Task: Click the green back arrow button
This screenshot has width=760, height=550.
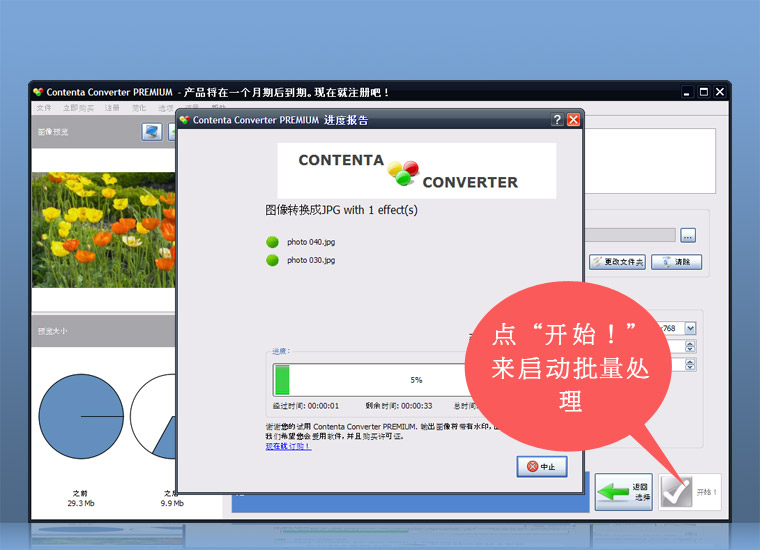Action: tap(623, 491)
